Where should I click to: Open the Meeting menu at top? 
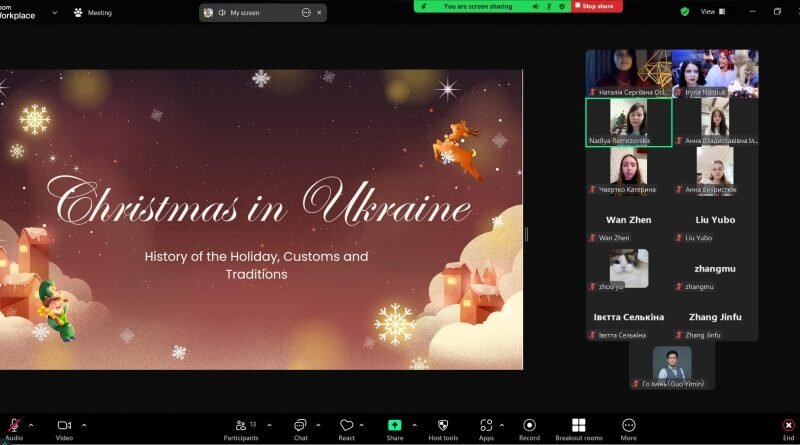point(93,13)
